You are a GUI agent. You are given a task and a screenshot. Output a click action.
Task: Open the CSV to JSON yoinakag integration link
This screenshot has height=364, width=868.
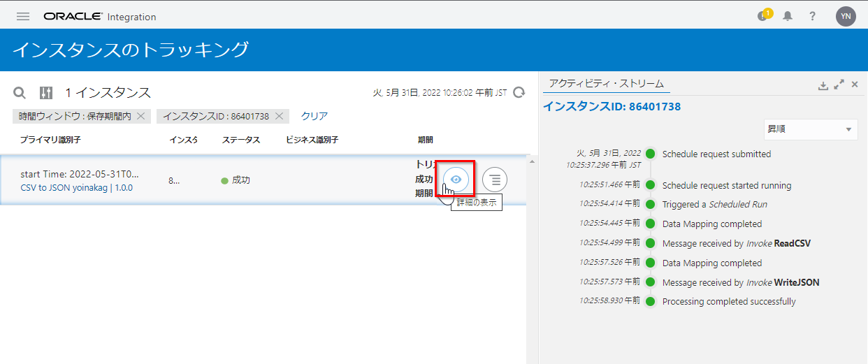click(76, 188)
